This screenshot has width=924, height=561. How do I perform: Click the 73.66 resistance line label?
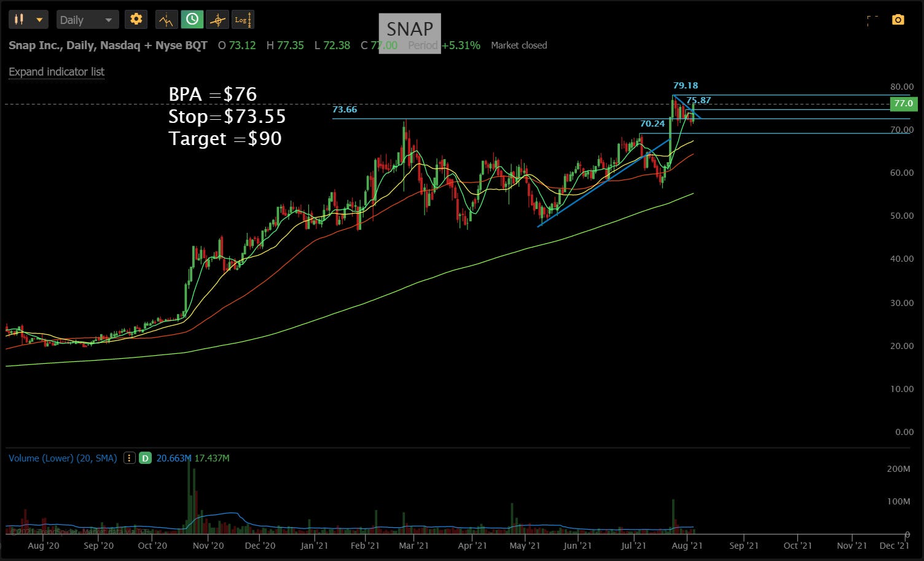point(345,109)
